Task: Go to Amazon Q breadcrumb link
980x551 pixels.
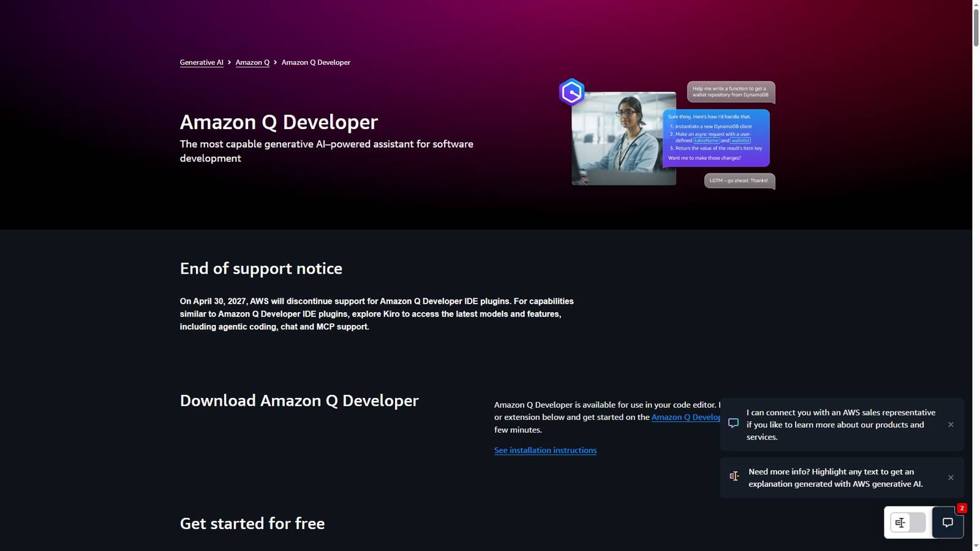Action: [252, 62]
